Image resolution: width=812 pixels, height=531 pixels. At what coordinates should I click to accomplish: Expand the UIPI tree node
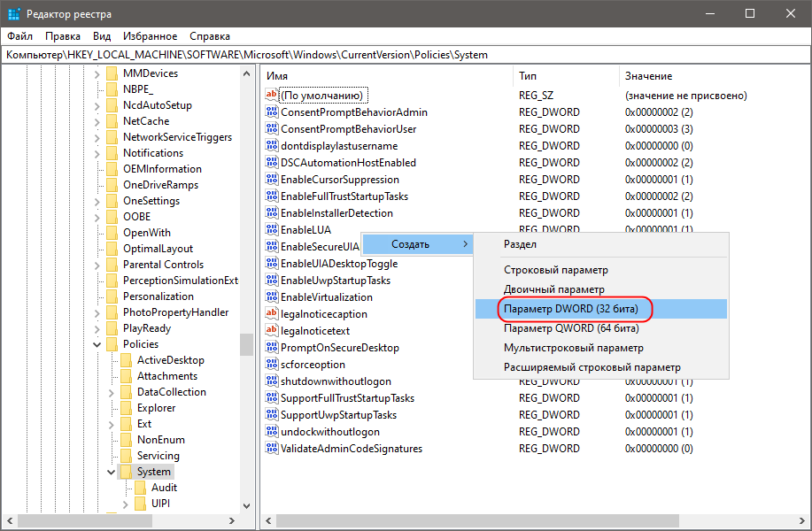(126, 504)
